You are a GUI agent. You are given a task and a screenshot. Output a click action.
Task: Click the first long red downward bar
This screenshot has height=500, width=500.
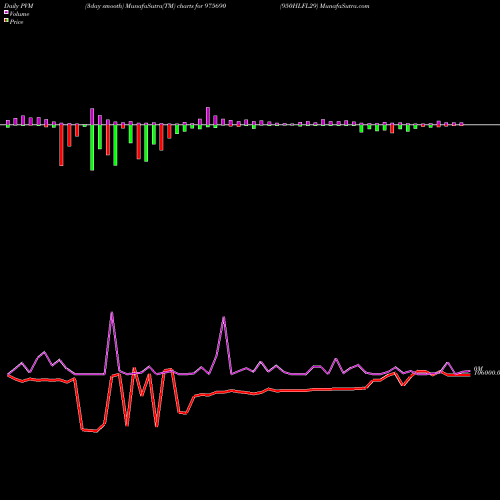[x=61, y=145]
